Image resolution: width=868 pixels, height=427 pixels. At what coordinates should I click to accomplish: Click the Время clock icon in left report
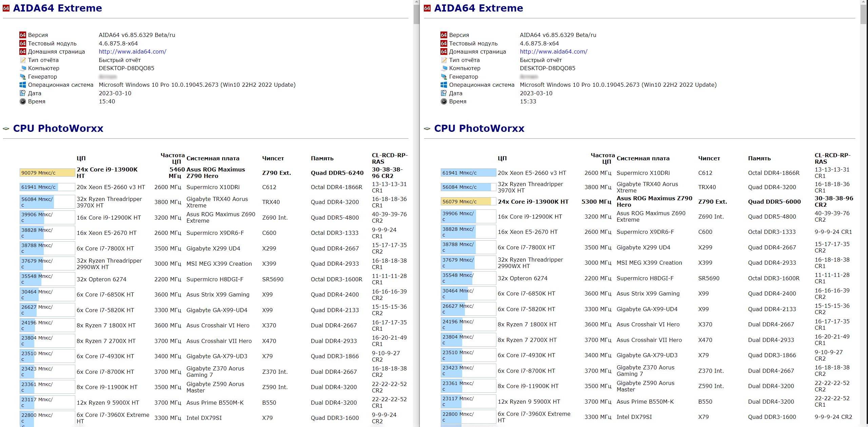[x=23, y=101]
